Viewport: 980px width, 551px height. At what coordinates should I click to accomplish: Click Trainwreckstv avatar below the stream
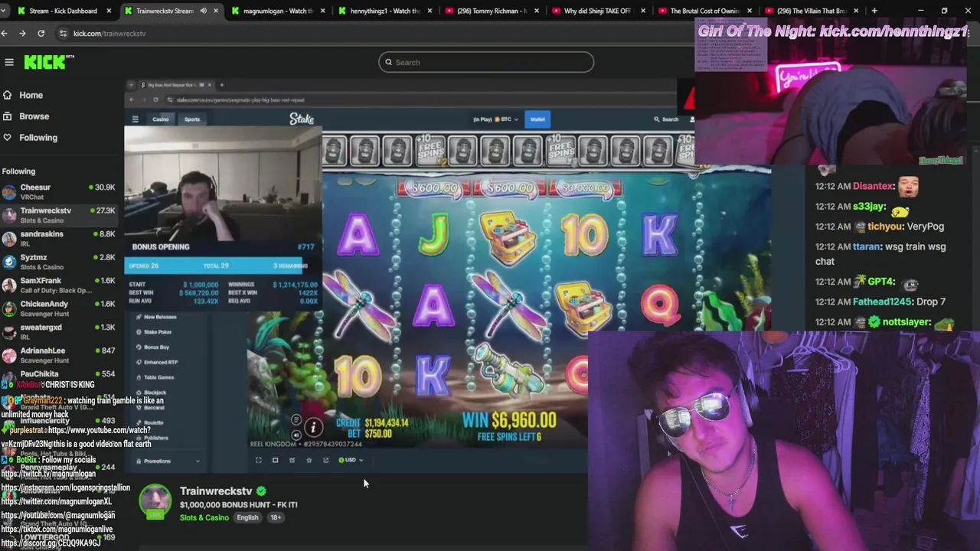pos(155,501)
